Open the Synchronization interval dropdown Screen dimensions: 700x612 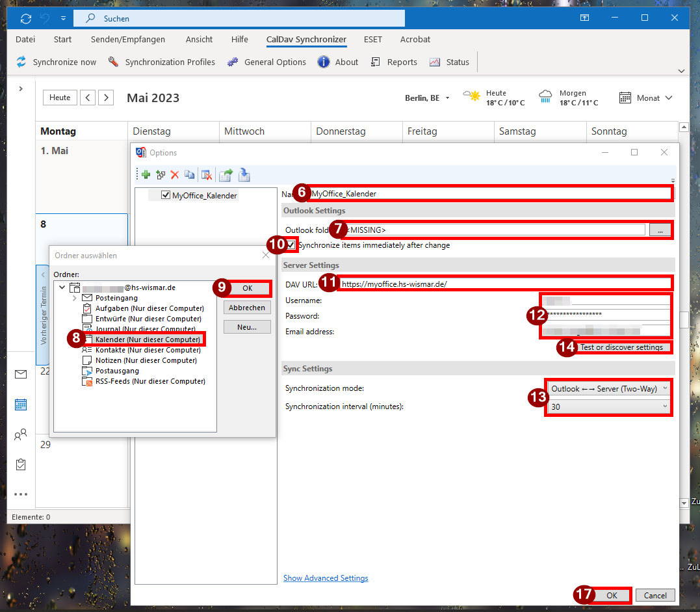click(x=608, y=406)
